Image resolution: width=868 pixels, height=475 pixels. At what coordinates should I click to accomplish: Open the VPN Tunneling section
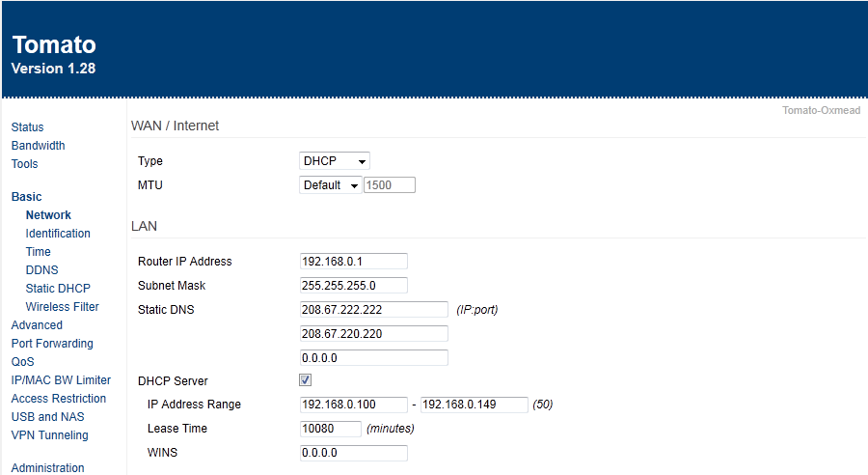(50, 434)
